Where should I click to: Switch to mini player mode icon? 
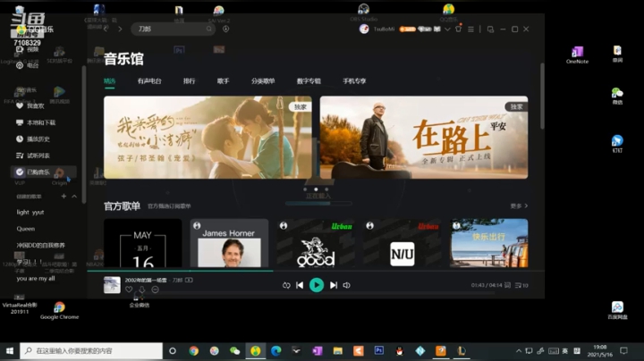coord(490,29)
